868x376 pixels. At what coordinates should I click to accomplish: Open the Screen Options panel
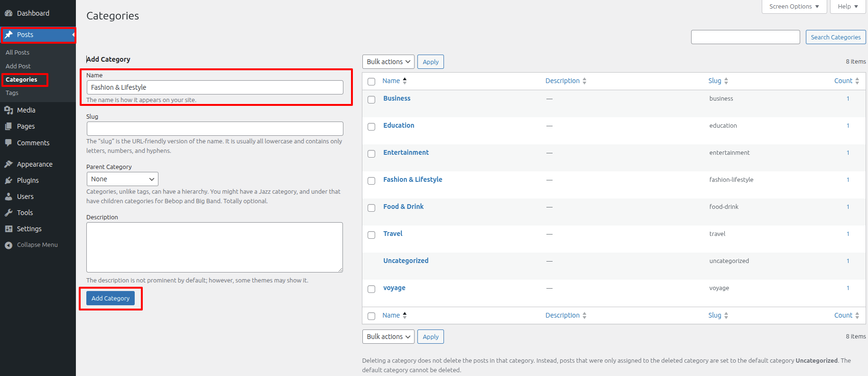794,7
